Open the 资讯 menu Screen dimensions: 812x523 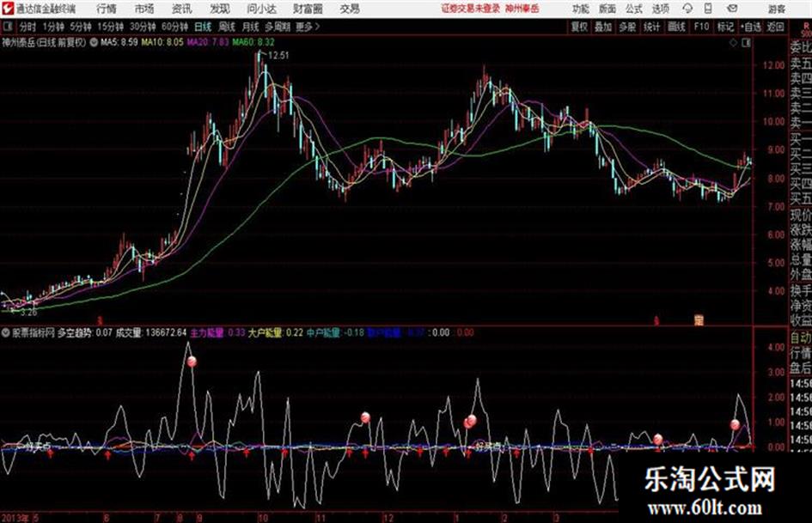coord(182,9)
